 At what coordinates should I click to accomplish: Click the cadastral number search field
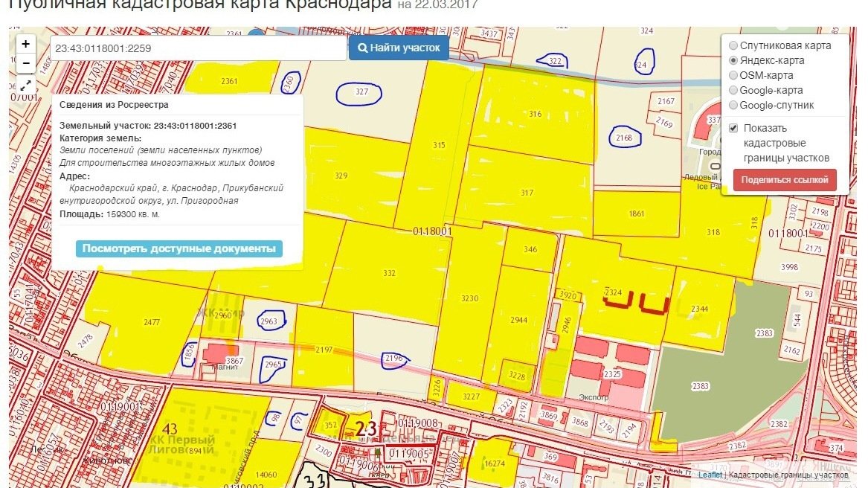pyautogui.click(x=198, y=48)
